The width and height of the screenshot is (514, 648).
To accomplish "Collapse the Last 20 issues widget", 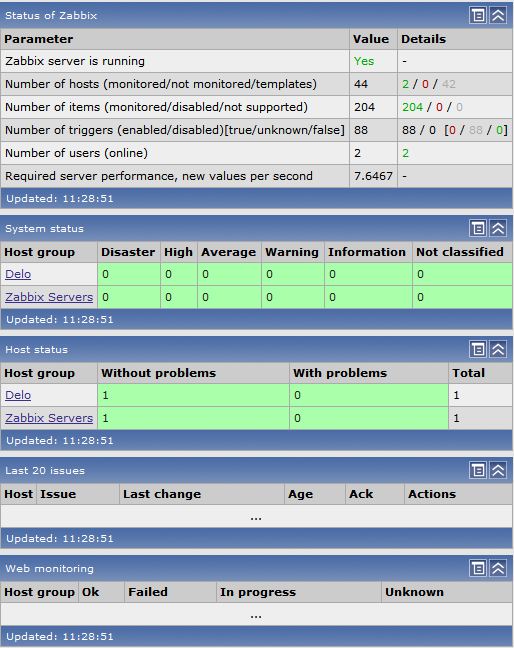I will coord(498,470).
